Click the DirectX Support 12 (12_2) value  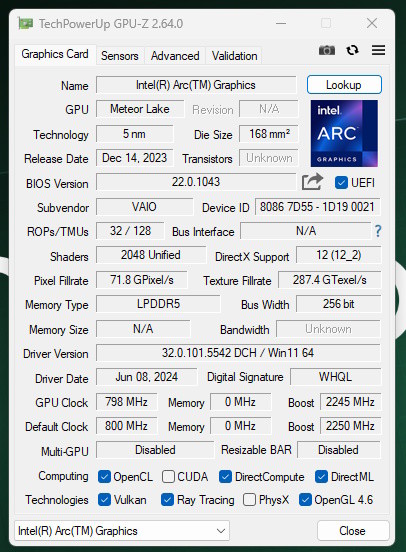[338, 255]
